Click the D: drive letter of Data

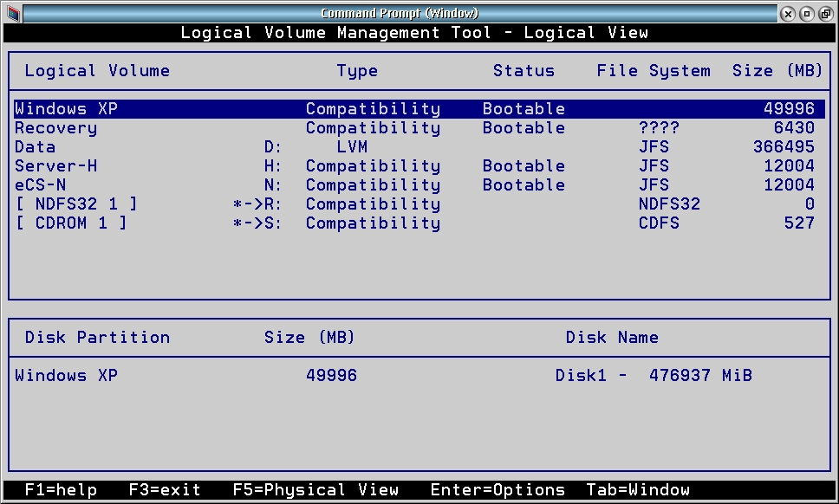273,147
